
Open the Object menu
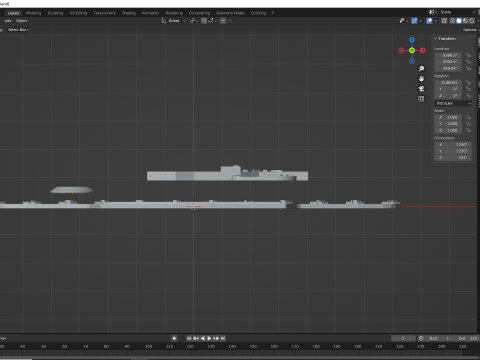21,21
